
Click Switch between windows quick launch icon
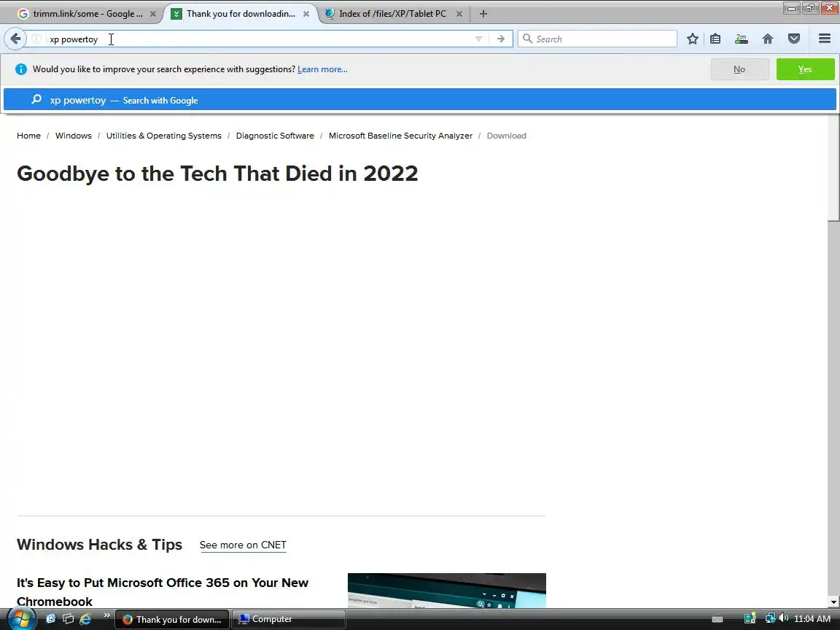coord(68,619)
